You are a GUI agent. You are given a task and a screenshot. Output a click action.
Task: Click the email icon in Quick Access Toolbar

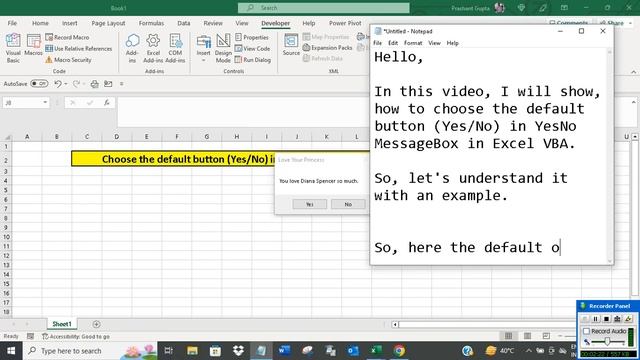tap(108, 84)
